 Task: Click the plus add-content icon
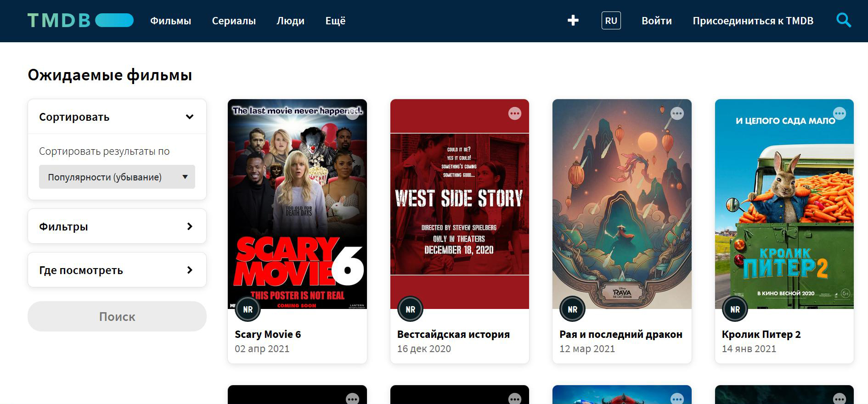(x=573, y=20)
